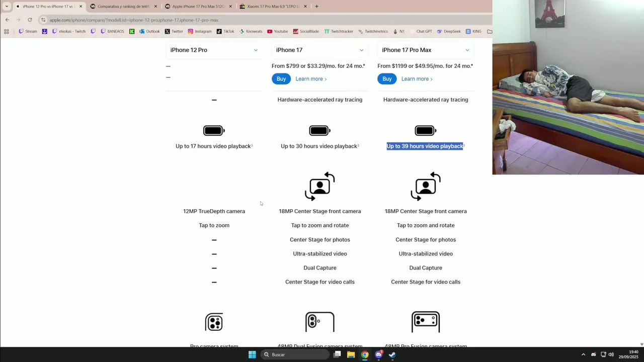Viewport: 644px width, 362px height.
Task: Click Buy button for iPhone 17
Action: (281, 79)
